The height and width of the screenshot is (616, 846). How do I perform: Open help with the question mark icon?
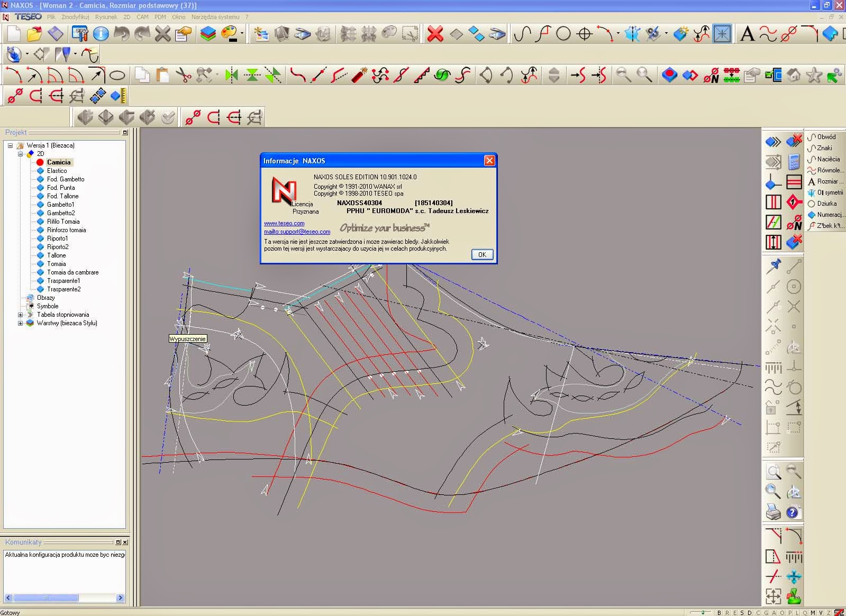(x=793, y=512)
